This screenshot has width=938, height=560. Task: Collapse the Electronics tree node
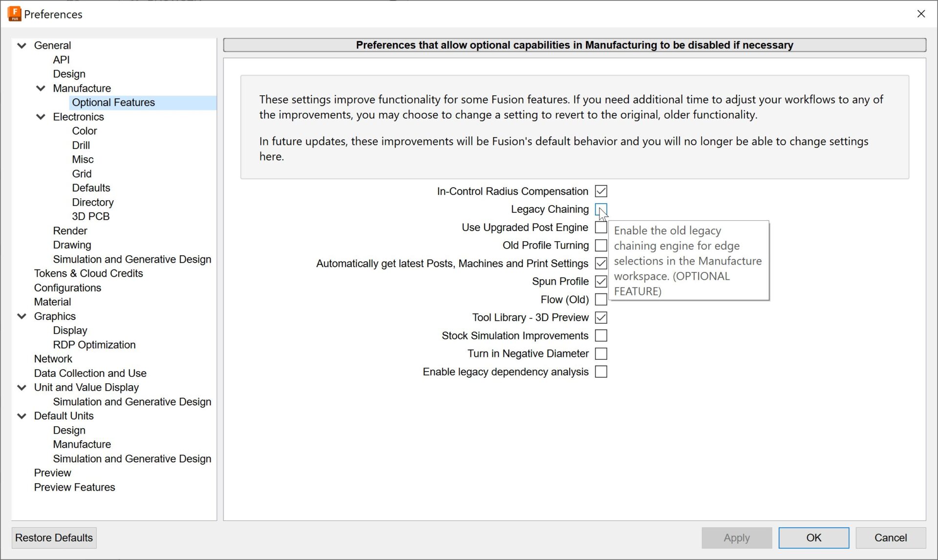coord(41,117)
